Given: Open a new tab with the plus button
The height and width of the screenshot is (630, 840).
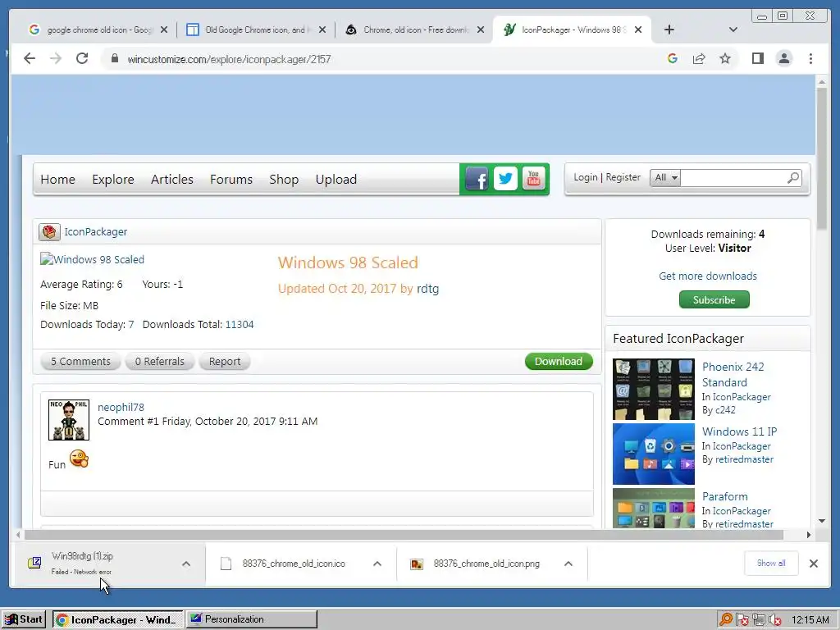Looking at the screenshot, I should 669,30.
